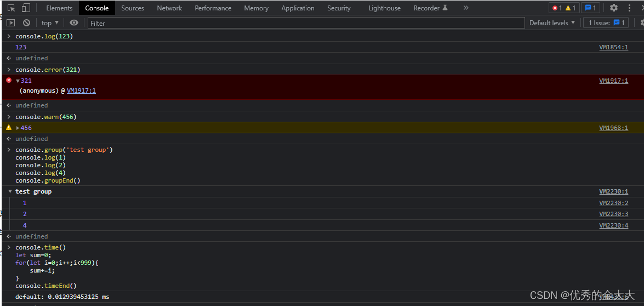Open source link VM2230:4
The image size is (644, 306).
tap(614, 225)
